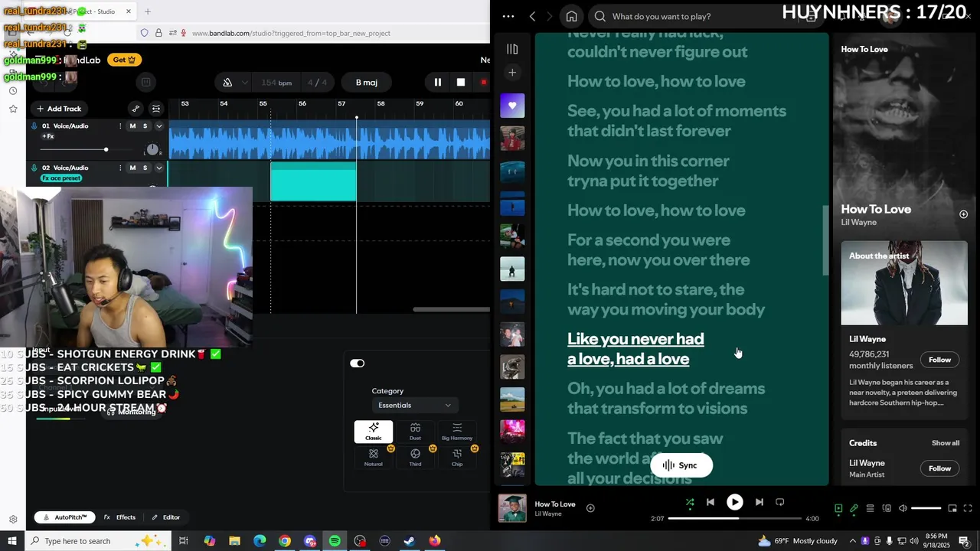Toggle Spotify Now Playing view icon
Viewport: 980px width, 551px height.
click(838, 508)
